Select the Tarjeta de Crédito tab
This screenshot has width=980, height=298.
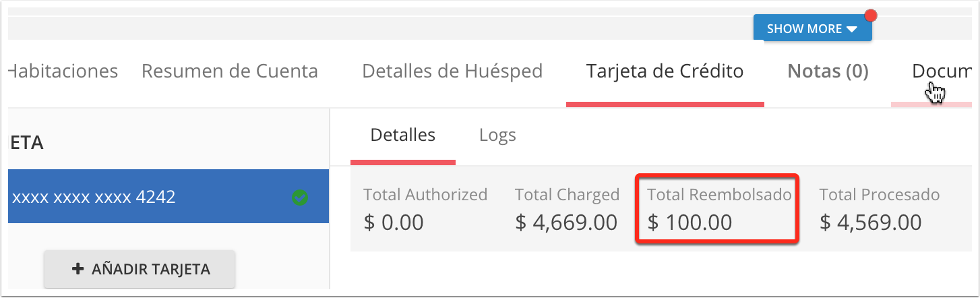[x=665, y=71]
